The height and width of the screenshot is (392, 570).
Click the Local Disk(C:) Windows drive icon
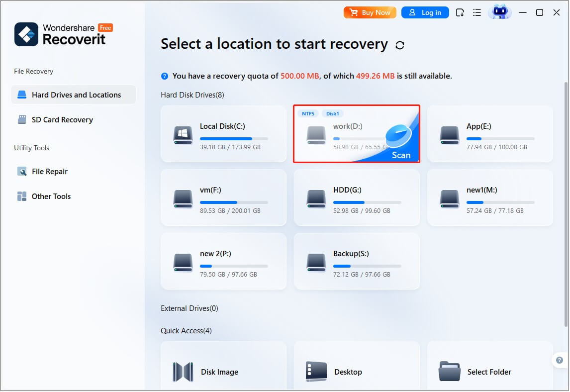[183, 135]
